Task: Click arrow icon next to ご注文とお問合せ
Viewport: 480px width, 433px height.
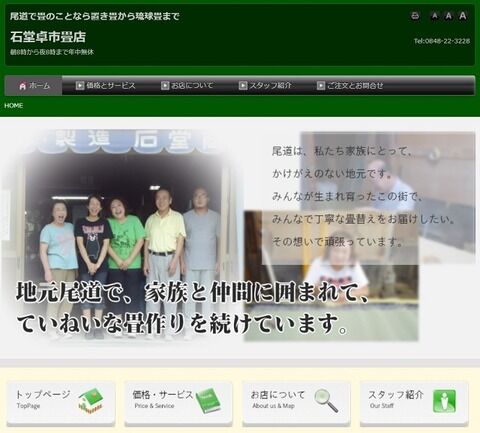Action: 321,86
